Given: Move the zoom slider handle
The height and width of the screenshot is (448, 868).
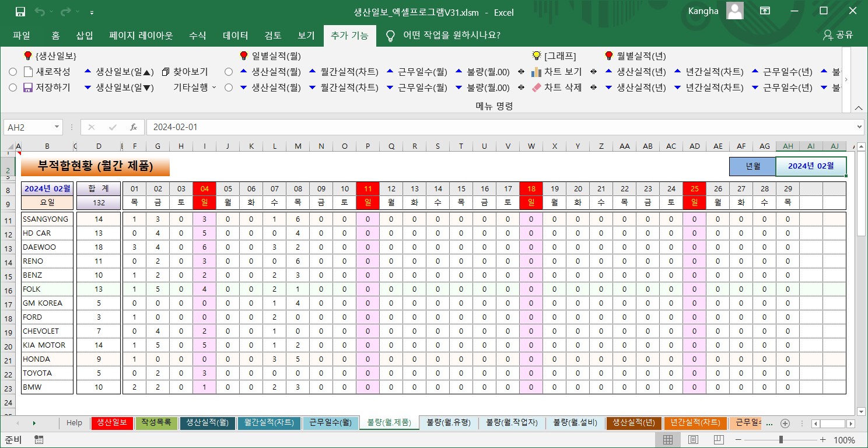Looking at the screenshot, I should 781,439.
